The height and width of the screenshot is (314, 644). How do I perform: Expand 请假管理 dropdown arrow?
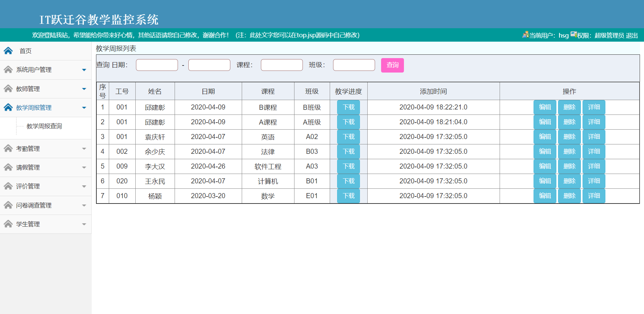pyautogui.click(x=84, y=168)
